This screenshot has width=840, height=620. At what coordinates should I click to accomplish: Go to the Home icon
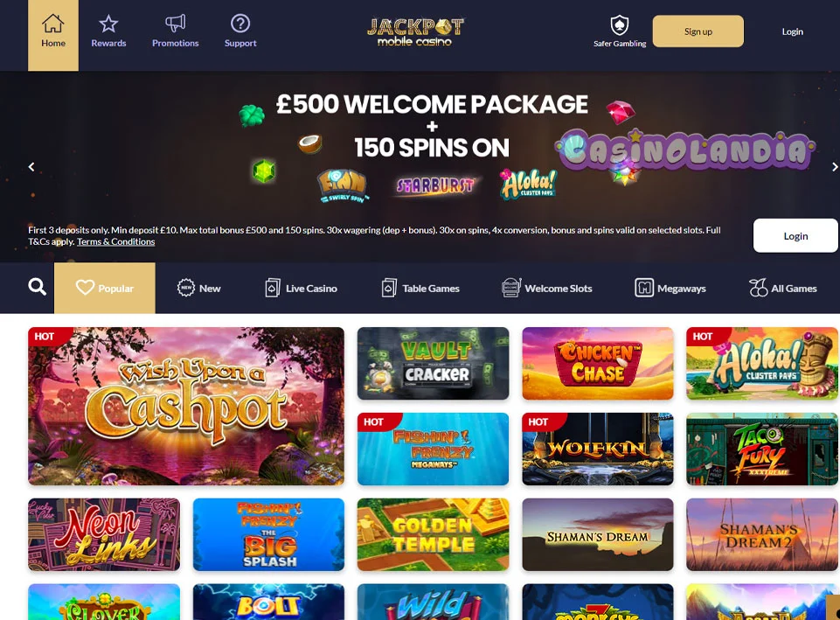(53, 24)
